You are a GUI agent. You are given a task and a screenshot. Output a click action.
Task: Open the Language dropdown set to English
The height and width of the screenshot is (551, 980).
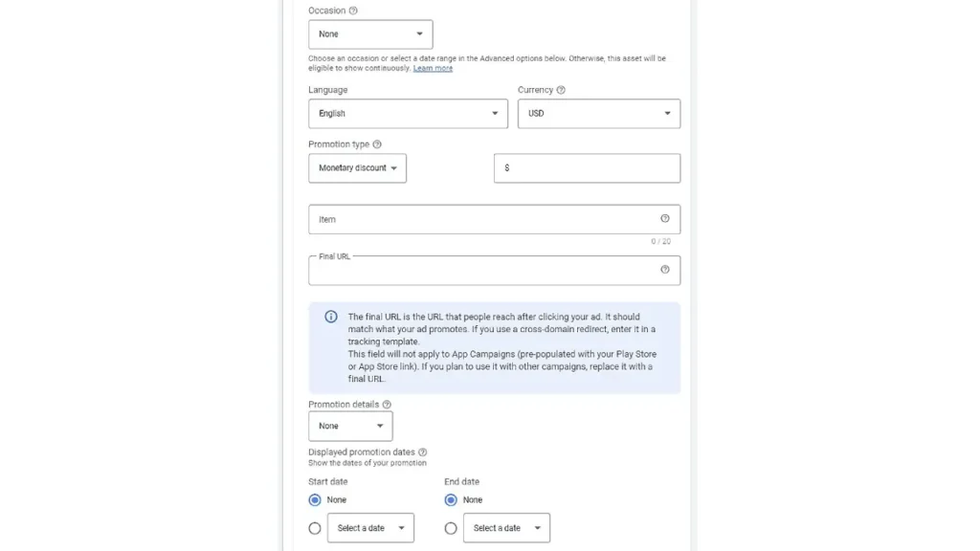[x=408, y=113]
